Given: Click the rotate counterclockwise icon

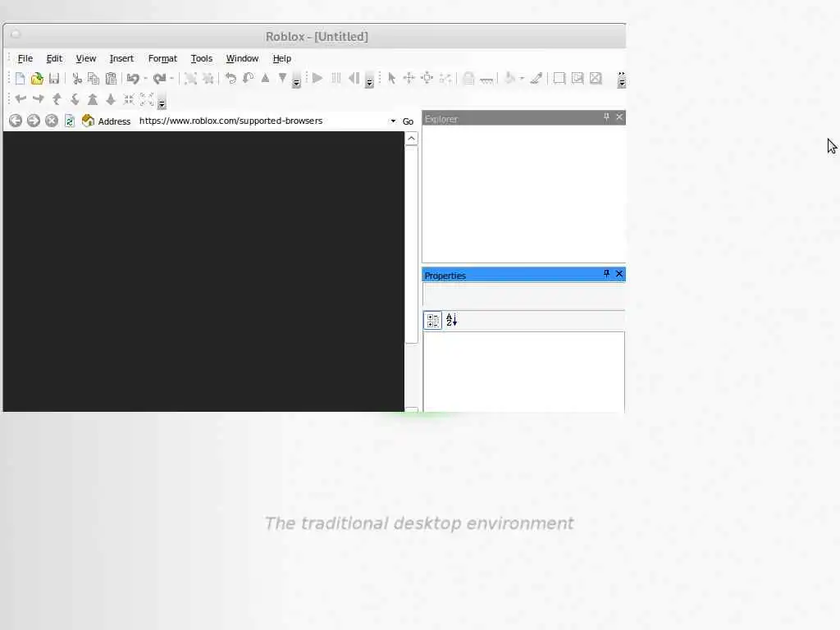Looking at the screenshot, I should coord(231,78).
